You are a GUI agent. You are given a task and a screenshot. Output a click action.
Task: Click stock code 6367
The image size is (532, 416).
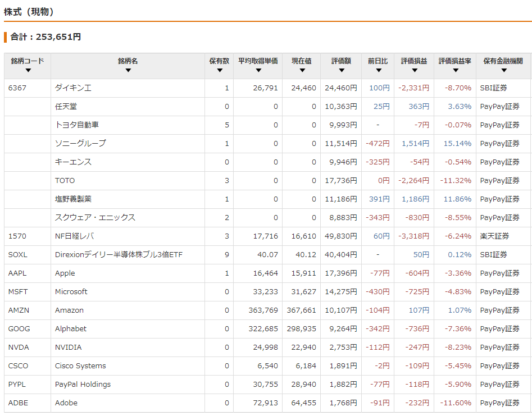point(17,88)
